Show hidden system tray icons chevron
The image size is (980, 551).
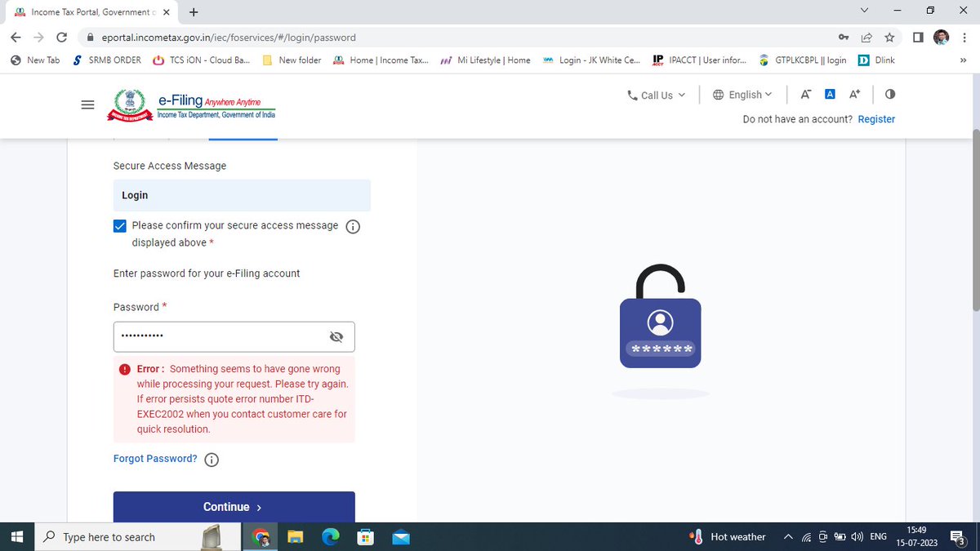(788, 537)
